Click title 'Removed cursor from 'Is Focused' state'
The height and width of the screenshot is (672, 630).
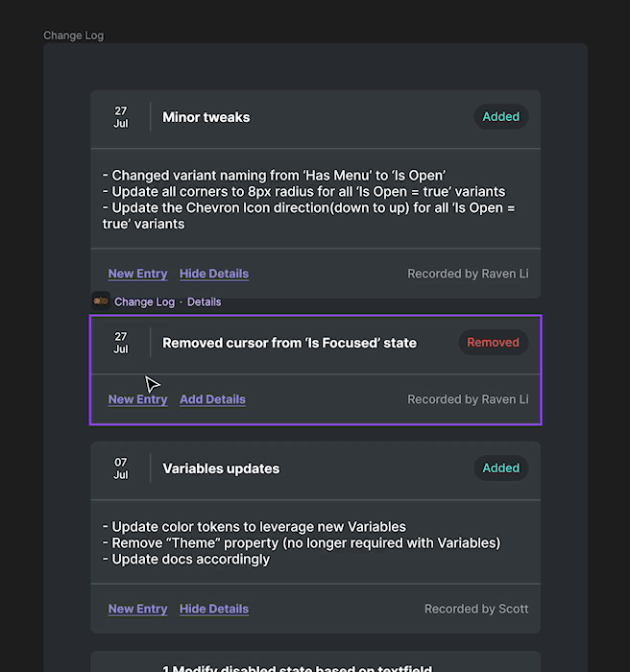[x=289, y=343]
